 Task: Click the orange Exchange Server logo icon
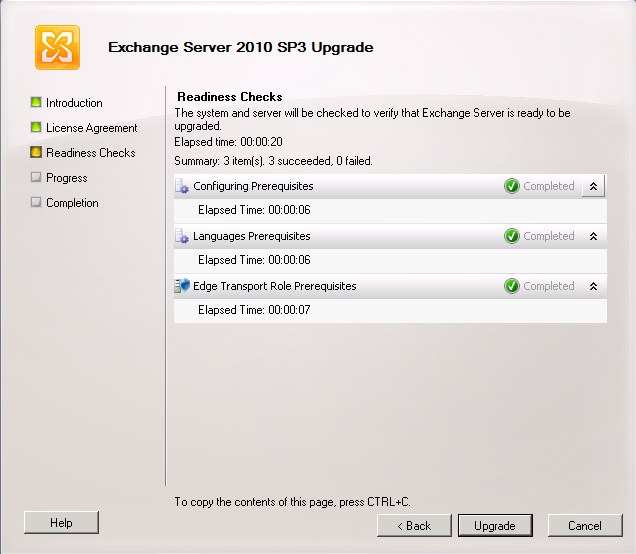point(57,47)
